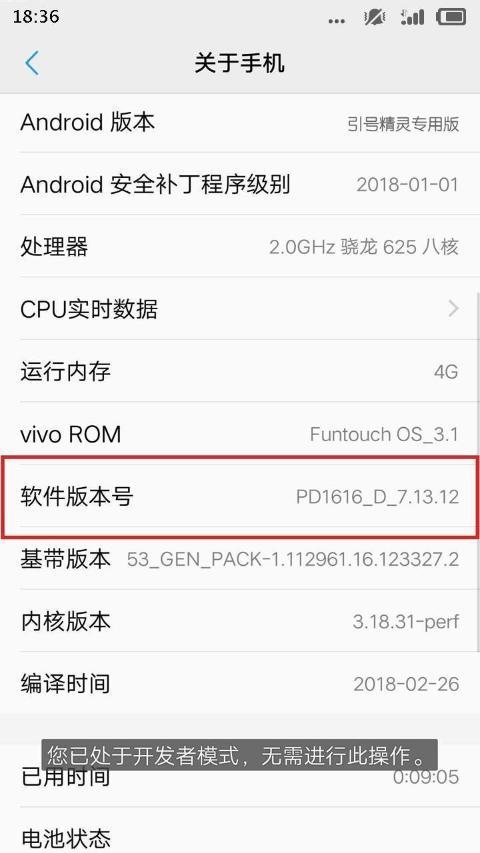Open the CPU实时数据 chevron arrow
Screen dimensions: 480x853
click(453, 309)
